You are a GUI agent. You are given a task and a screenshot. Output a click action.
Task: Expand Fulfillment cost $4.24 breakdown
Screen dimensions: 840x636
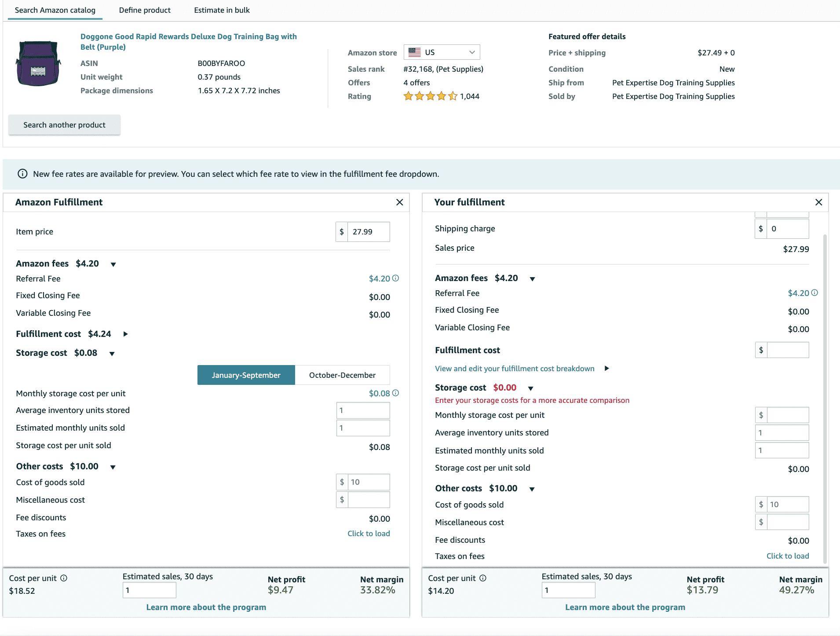[x=125, y=334]
